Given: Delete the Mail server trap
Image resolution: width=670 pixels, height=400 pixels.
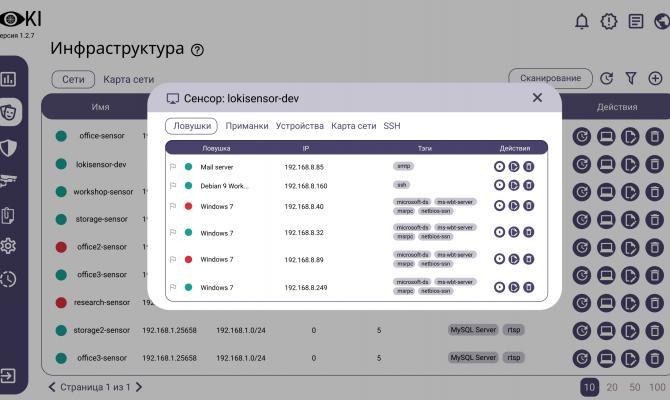Looking at the screenshot, I should (529, 166).
